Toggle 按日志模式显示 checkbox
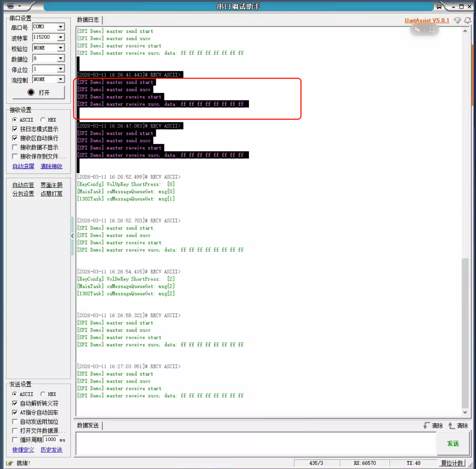The image size is (476, 469). [x=15, y=129]
